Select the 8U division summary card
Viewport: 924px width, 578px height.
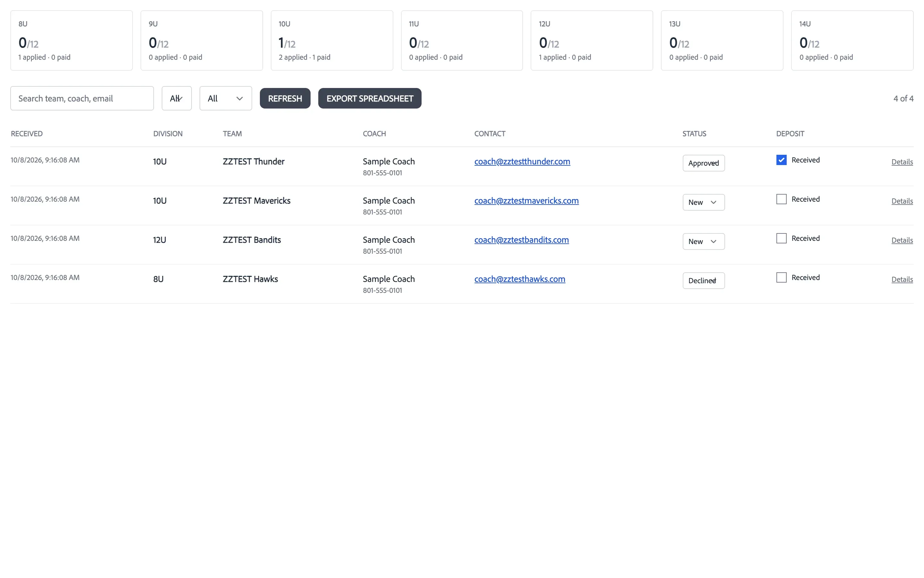click(72, 40)
